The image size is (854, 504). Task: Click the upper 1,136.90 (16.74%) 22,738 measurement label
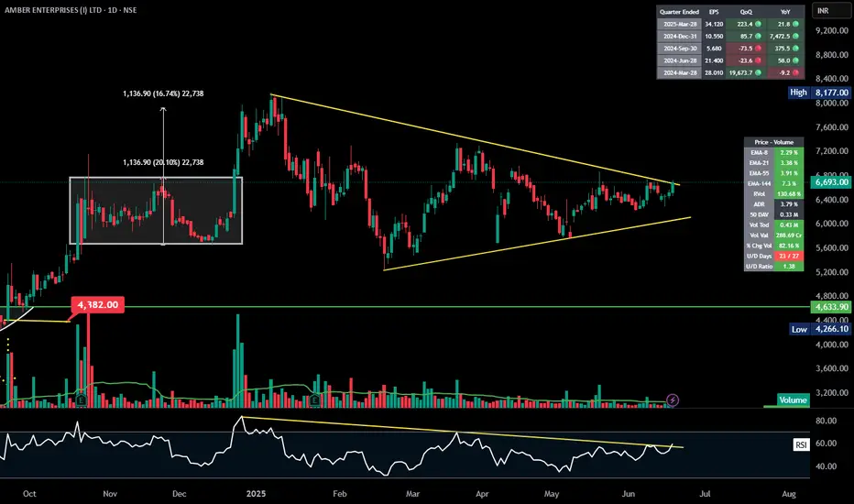pos(163,93)
